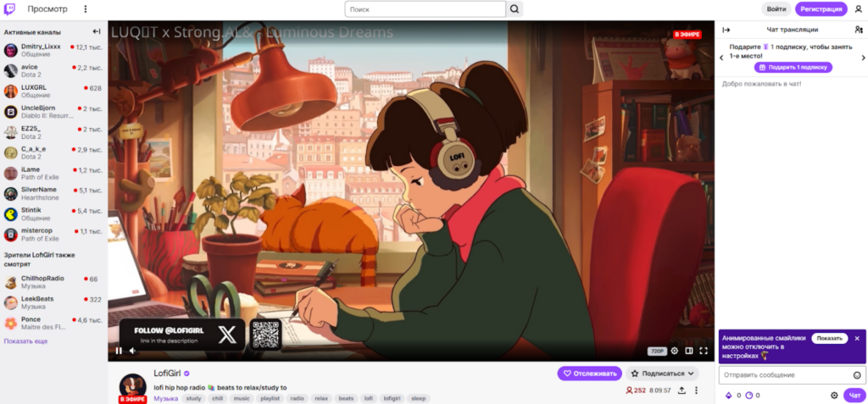
Task: Open iLame channel
Action: tap(53, 174)
